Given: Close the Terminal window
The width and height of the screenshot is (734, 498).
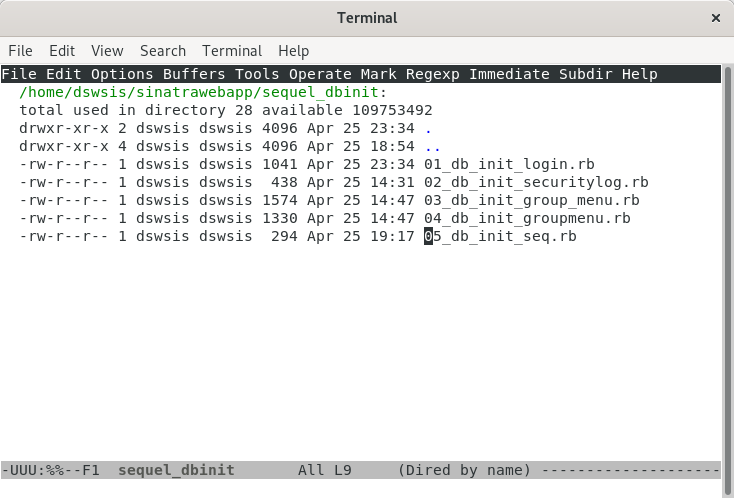Looking at the screenshot, I should 713,18.
